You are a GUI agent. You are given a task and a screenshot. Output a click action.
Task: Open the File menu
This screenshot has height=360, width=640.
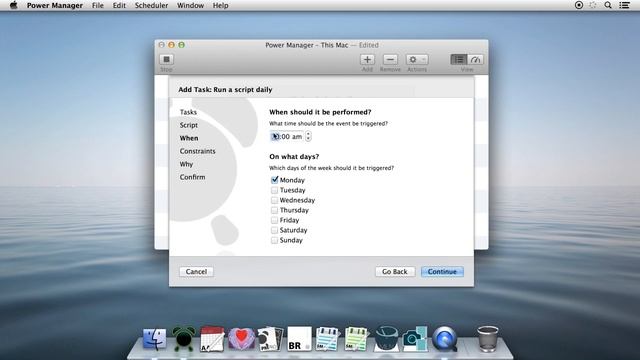pyautogui.click(x=98, y=5)
